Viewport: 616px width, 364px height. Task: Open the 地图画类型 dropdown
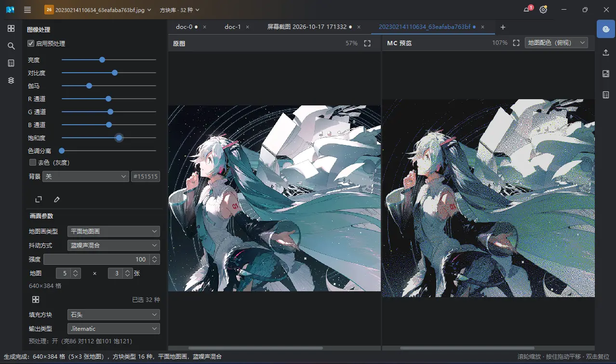(x=113, y=231)
